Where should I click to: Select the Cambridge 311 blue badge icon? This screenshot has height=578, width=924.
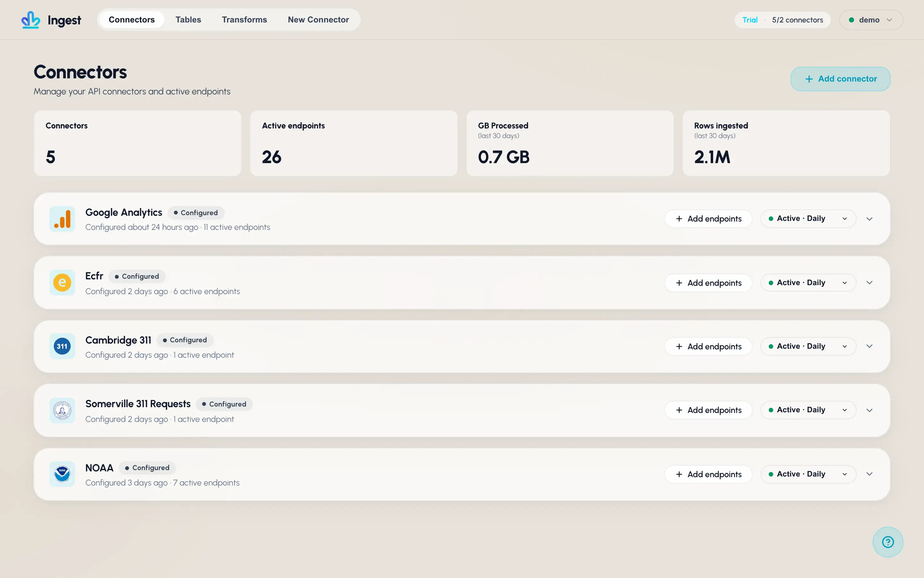(62, 346)
